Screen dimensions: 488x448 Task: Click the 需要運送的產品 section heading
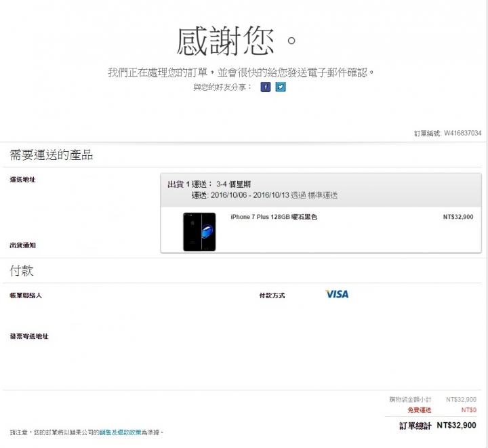(52, 155)
